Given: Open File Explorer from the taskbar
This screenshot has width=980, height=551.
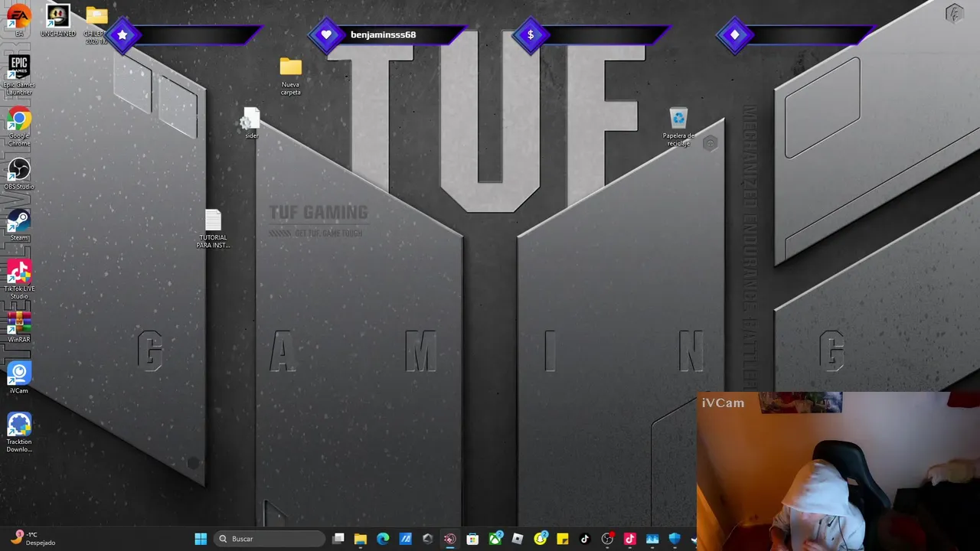Looking at the screenshot, I should (x=361, y=539).
